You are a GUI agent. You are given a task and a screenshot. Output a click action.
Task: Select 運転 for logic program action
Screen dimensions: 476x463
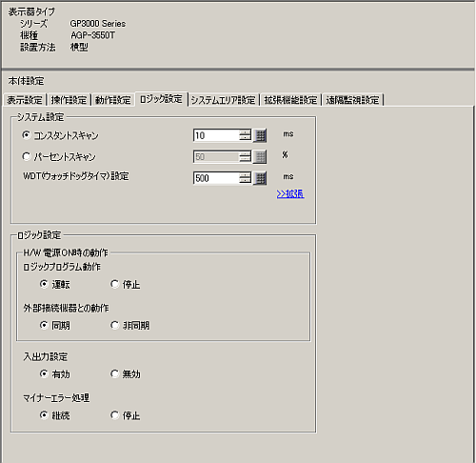[x=44, y=284]
